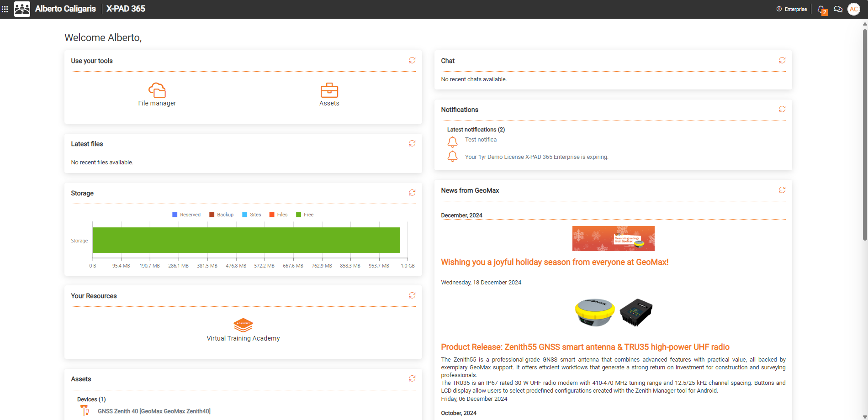Open the File manager tool
The width and height of the screenshot is (868, 420).
point(157,94)
